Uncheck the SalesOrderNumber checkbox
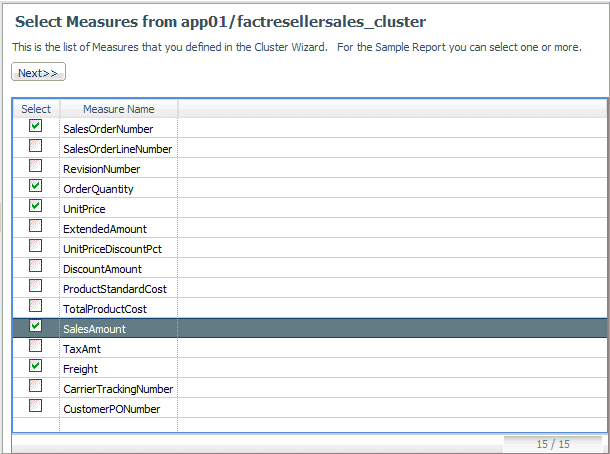Screen dimensions: 610x454 (35, 126)
